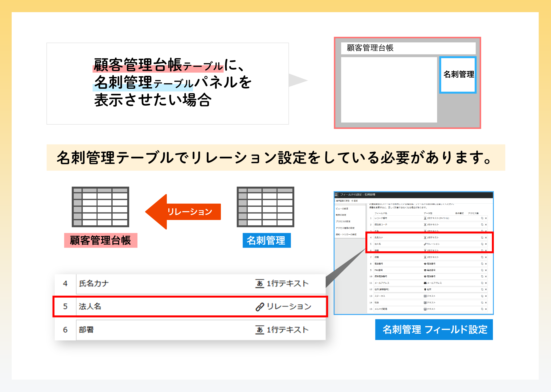Viewport: 551px width, 392px height.
Task: Select the FAX番号 field row
Action: coord(379,270)
